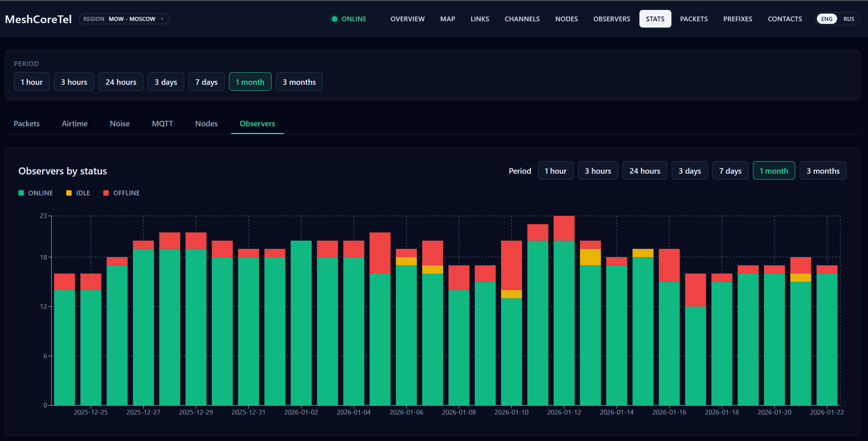Image resolution: width=868 pixels, height=441 pixels.
Task: Choose 24 hours in the chart period selector
Action: coord(645,170)
